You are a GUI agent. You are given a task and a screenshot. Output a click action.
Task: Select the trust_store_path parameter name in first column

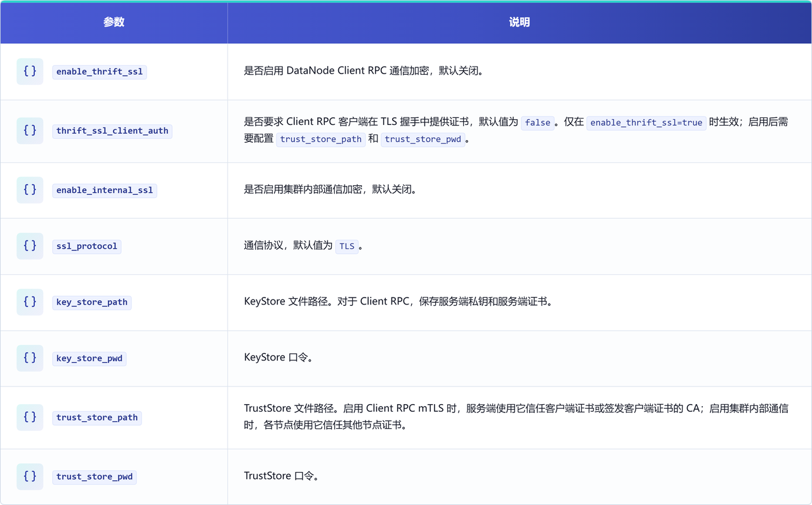(97, 417)
